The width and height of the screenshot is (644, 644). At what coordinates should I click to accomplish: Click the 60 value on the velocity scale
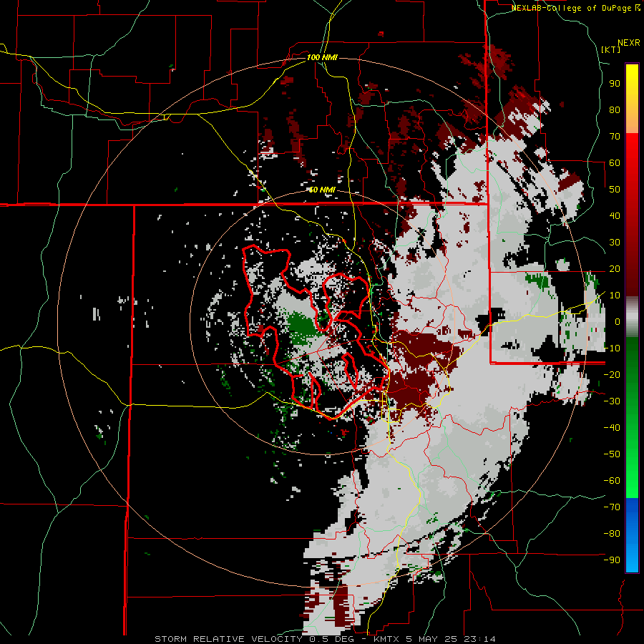click(x=615, y=163)
